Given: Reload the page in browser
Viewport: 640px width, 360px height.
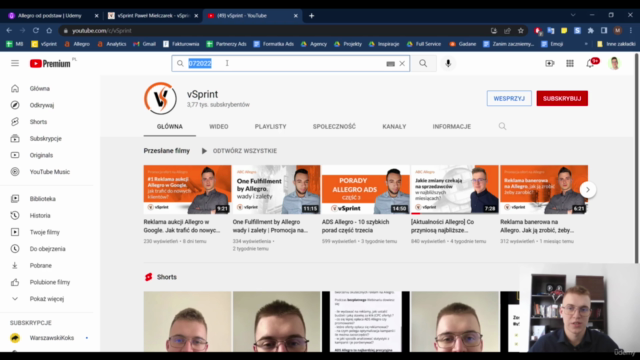Looking at the screenshot, I should [36, 31].
